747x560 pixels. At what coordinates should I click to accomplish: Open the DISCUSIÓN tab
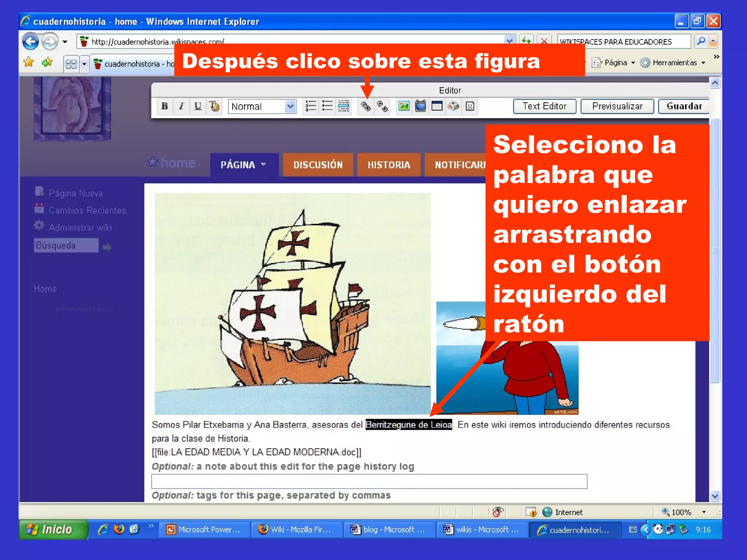(x=318, y=165)
